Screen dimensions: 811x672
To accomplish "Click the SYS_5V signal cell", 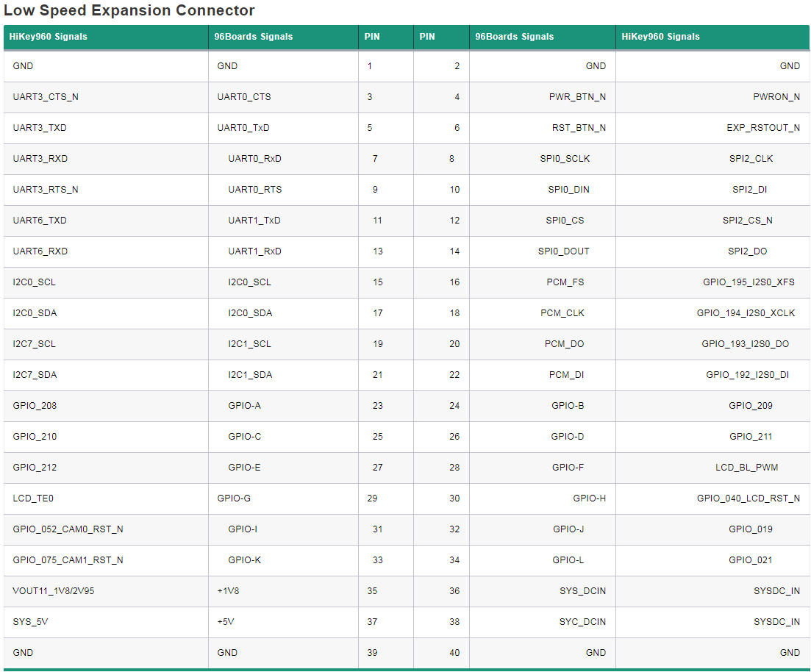I will coord(30,622).
